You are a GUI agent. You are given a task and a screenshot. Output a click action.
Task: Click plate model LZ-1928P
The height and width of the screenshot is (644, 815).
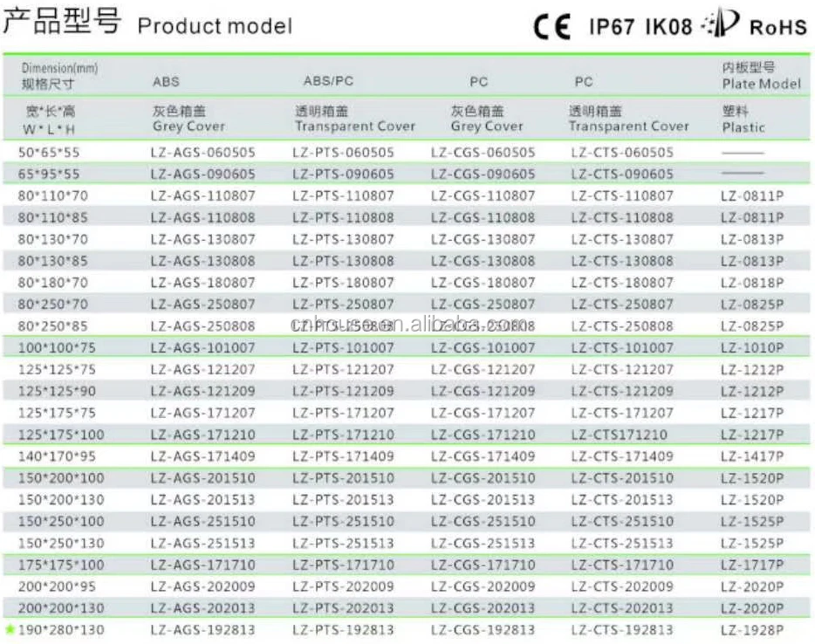(752, 630)
